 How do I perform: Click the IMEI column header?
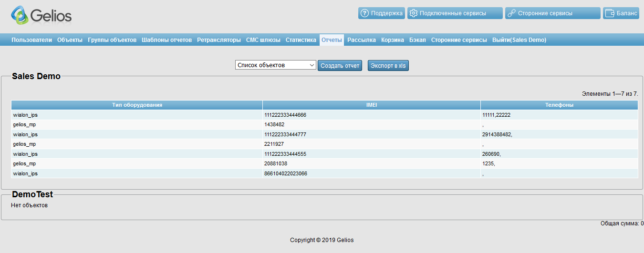point(371,105)
